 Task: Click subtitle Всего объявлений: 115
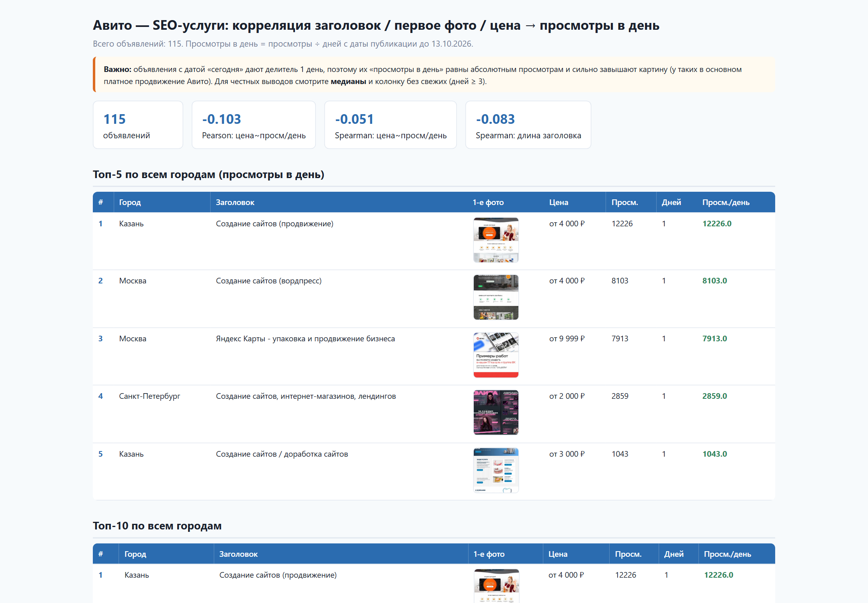(x=283, y=44)
